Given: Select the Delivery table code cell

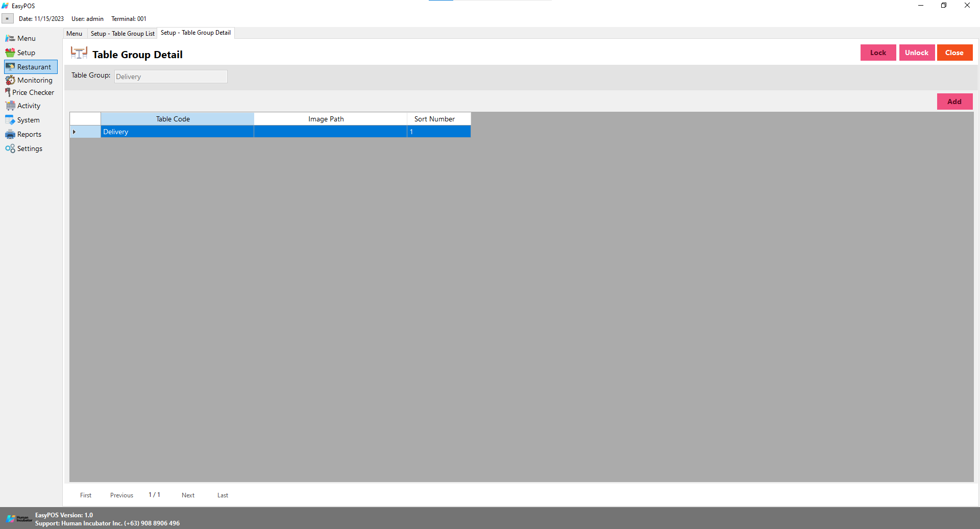Looking at the screenshot, I should pos(177,132).
